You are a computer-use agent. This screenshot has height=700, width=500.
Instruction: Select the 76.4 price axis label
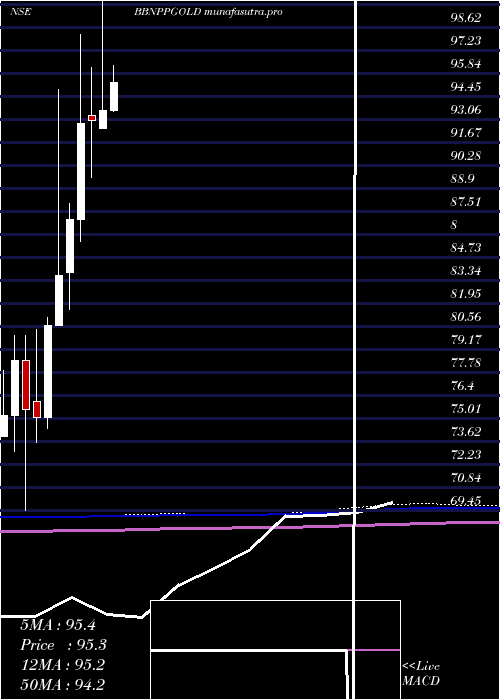462,386
